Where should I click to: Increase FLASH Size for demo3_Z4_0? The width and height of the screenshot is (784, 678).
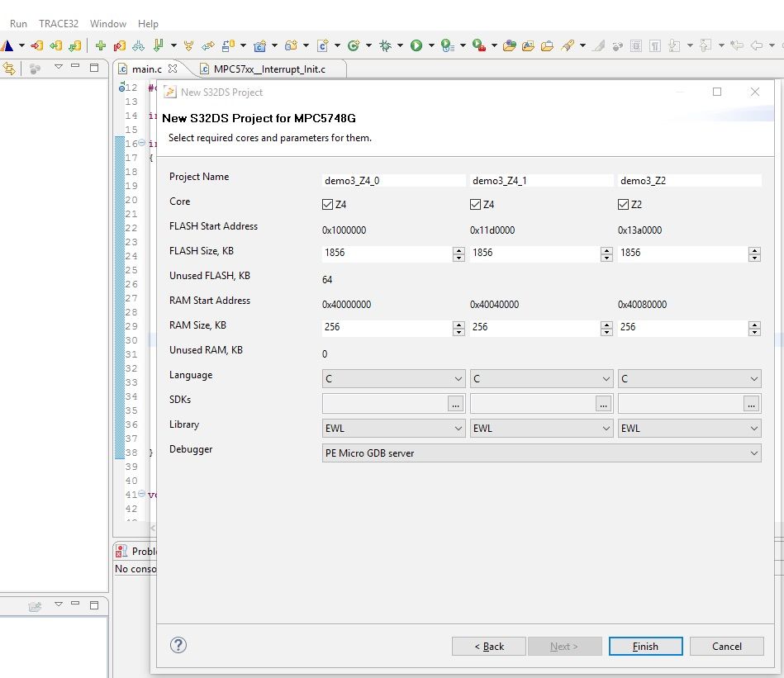pos(459,250)
